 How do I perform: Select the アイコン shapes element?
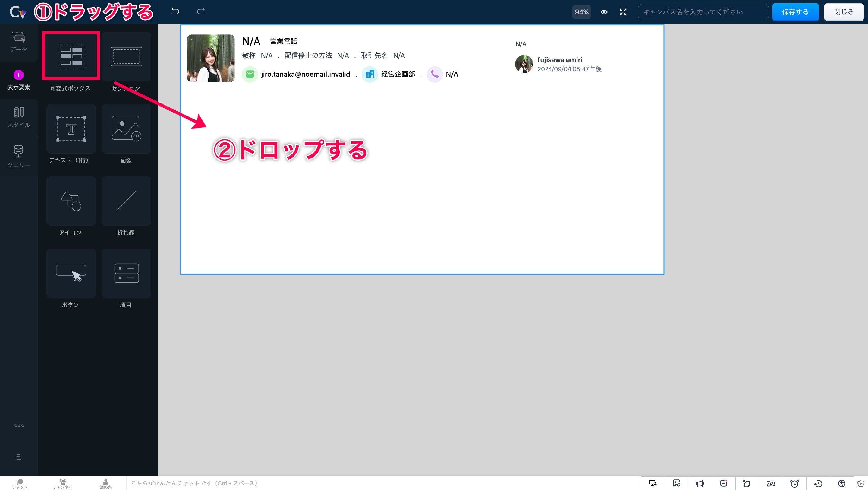pos(71,201)
